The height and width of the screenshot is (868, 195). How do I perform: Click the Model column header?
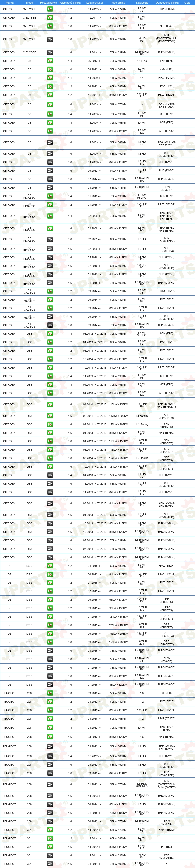tap(30, 3)
